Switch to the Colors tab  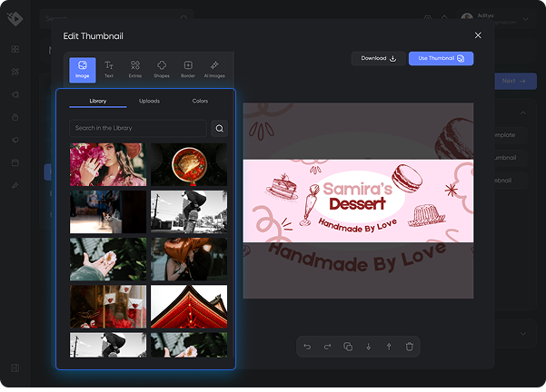[200, 101]
